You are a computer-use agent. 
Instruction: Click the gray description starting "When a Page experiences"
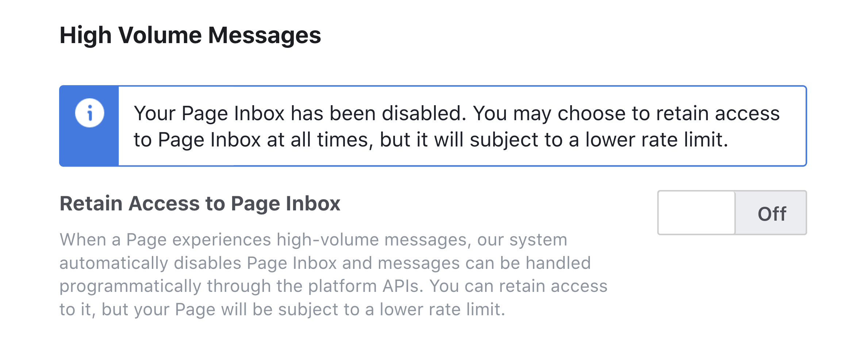[313, 240]
